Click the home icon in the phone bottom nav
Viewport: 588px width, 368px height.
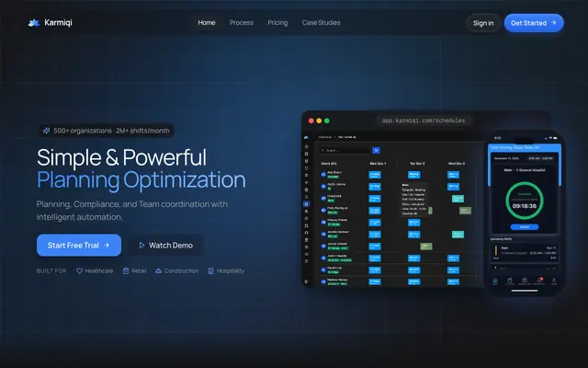click(x=495, y=280)
